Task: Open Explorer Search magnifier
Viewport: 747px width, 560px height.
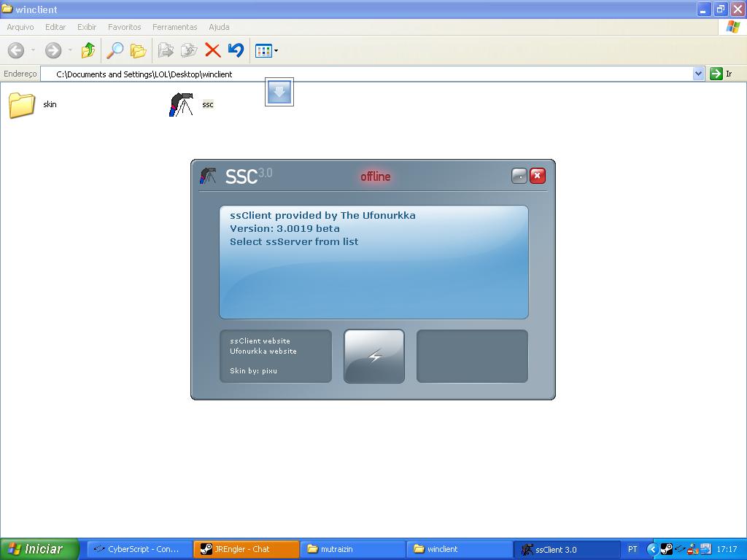Action: (115, 50)
